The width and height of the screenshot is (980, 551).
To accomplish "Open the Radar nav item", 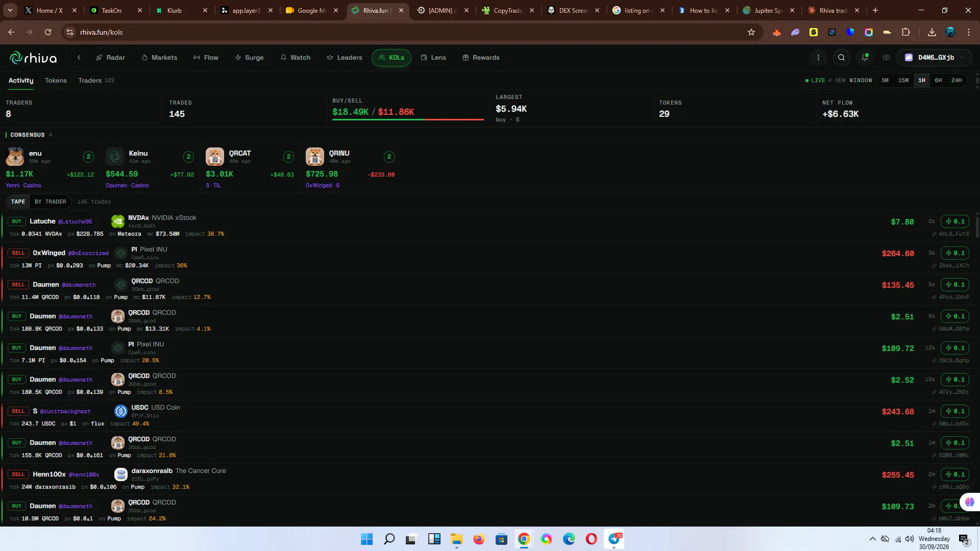I will (x=110, y=58).
